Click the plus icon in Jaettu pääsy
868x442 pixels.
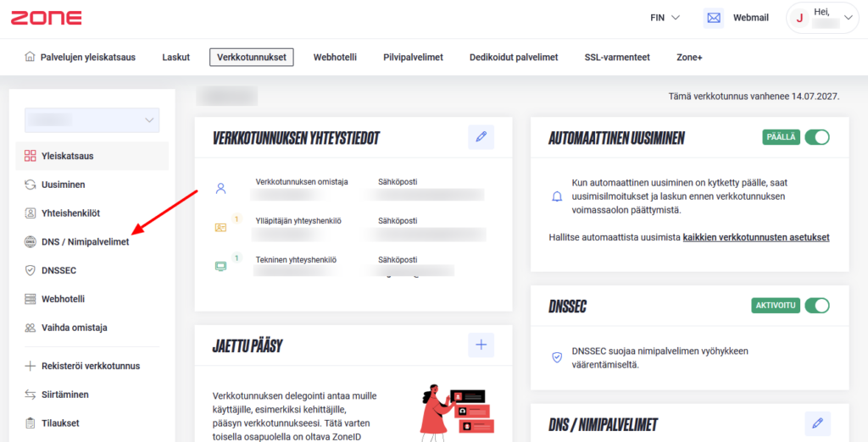(x=481, y=345)
